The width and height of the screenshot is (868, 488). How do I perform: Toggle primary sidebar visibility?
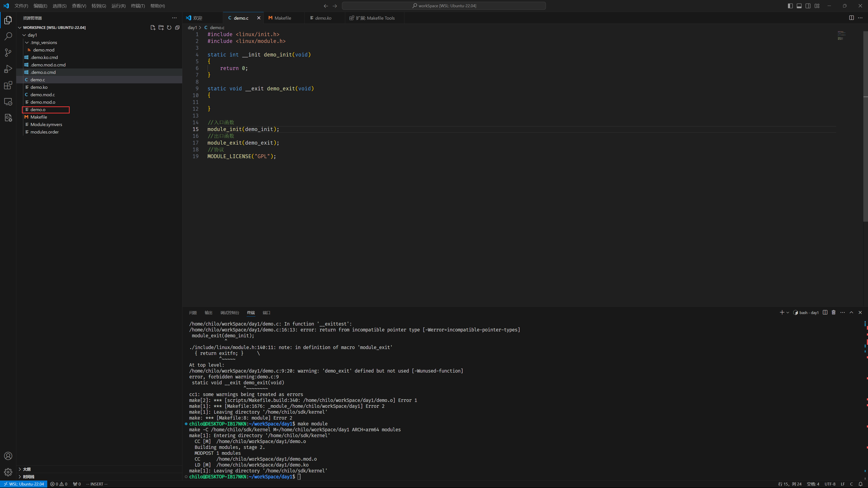(790, 6)
